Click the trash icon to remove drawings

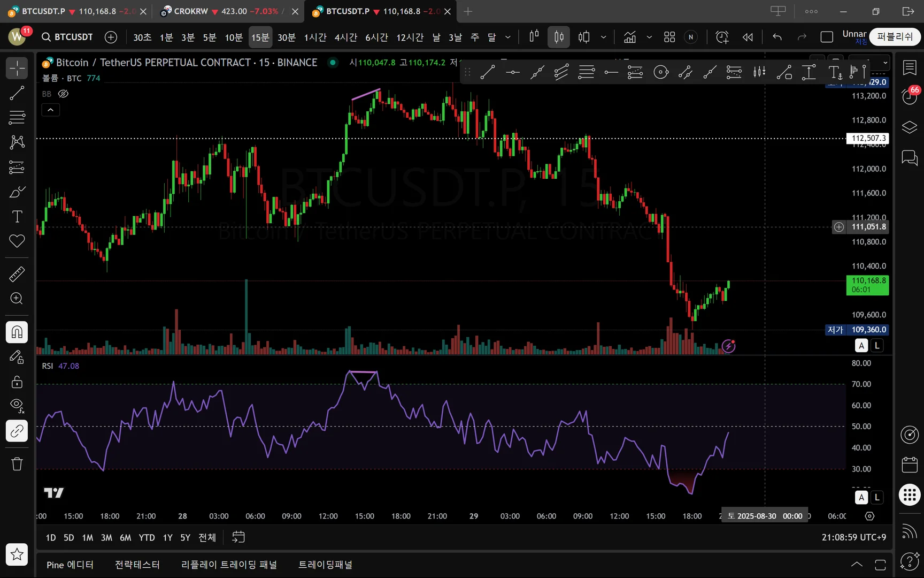17,464
